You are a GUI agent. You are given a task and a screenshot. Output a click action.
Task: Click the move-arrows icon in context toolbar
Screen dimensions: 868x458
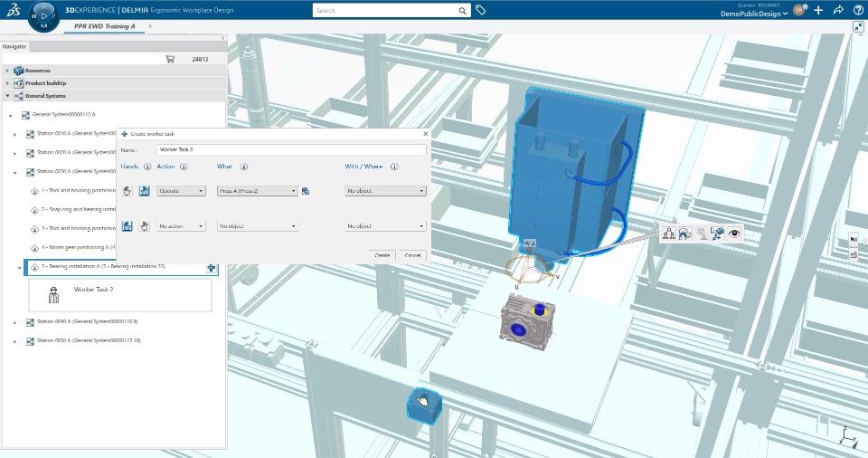718,234
